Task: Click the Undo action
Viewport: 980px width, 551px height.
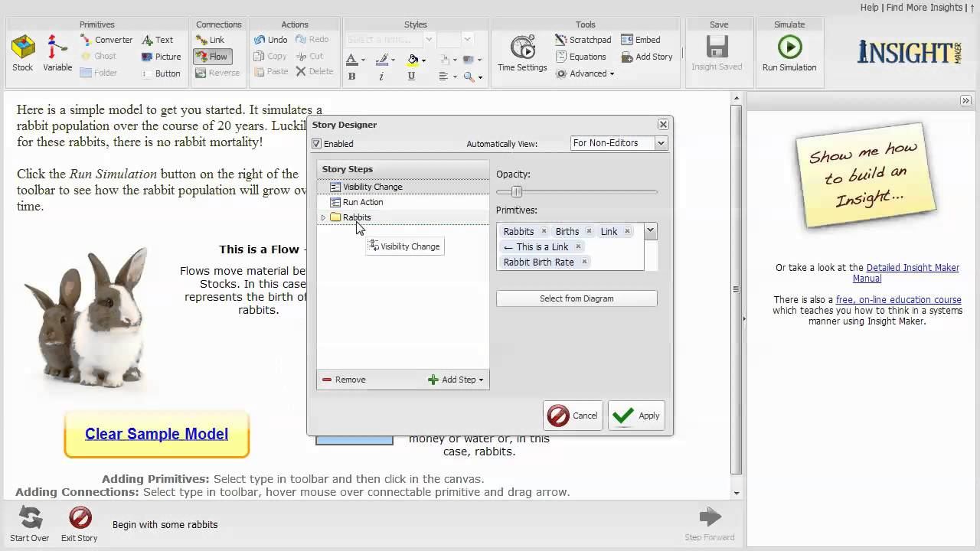Action: pyautogui.click(x=271, y=40)
